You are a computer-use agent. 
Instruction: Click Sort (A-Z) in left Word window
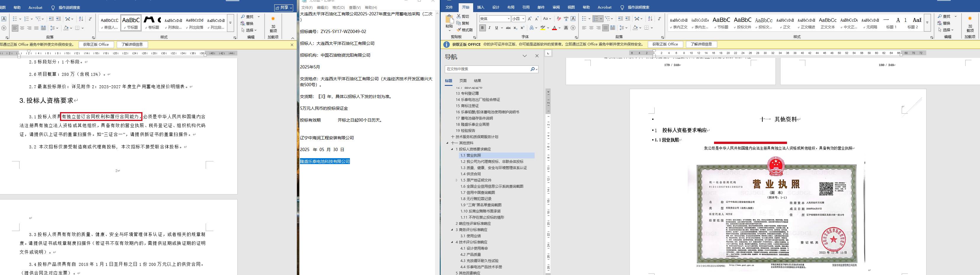coord(81,19)
